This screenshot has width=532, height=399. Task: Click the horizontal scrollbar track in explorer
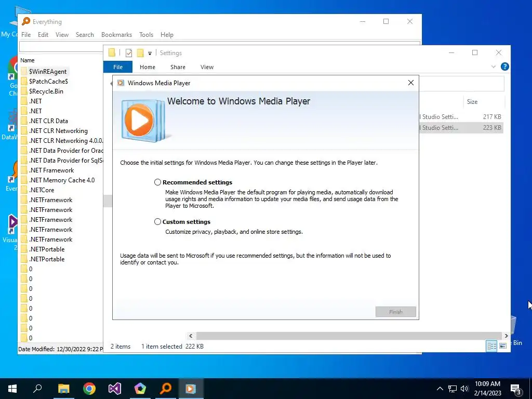pyautogui.click(x=349, y=336)
